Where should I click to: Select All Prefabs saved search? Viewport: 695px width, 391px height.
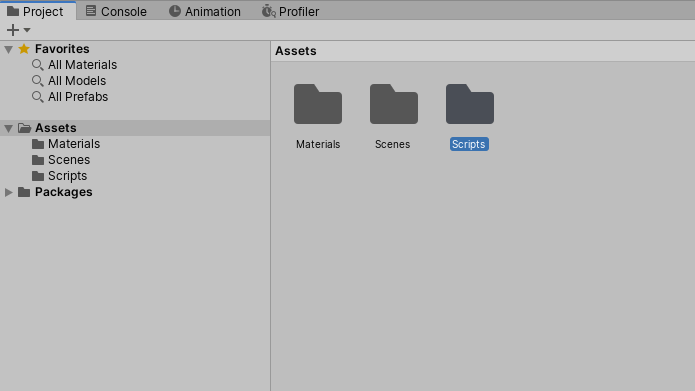tap(78, 97)
